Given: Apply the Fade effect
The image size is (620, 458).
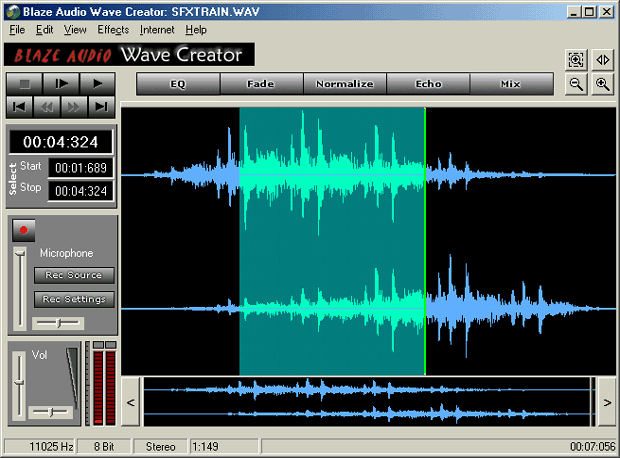Looking at the screenshot, I should (261, 84).
